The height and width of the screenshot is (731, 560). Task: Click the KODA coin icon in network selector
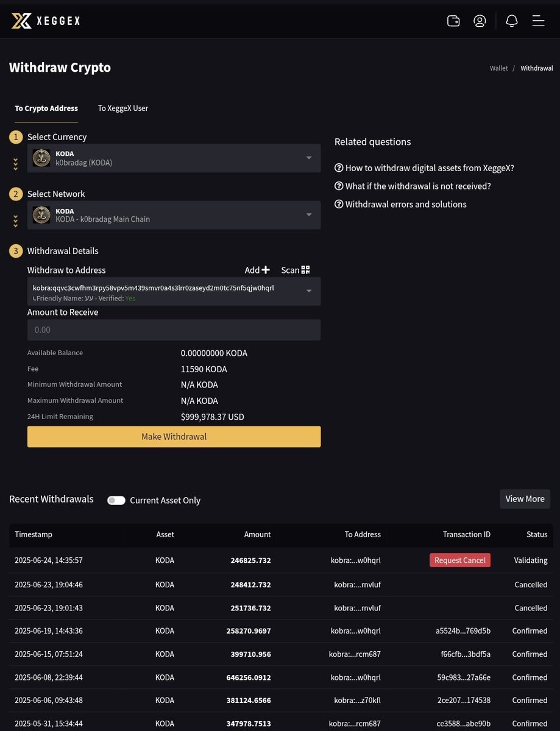41,215
